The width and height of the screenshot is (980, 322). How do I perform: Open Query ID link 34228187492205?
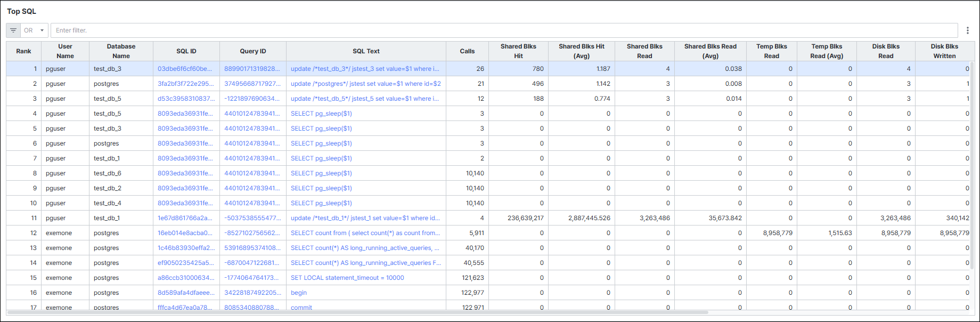pos(252,293)
